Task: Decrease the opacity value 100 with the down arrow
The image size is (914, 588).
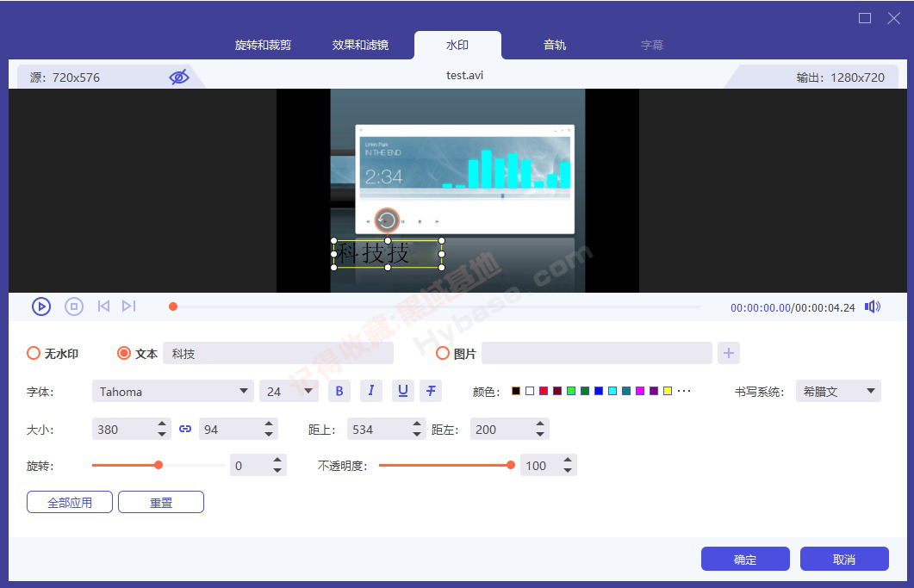Action: 568,471
